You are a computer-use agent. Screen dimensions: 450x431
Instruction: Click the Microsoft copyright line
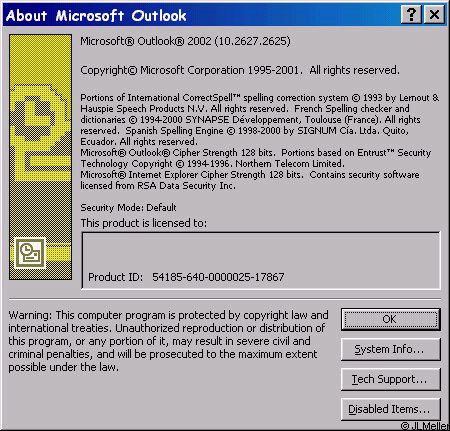pyautogui.click(x=240, y=70)
